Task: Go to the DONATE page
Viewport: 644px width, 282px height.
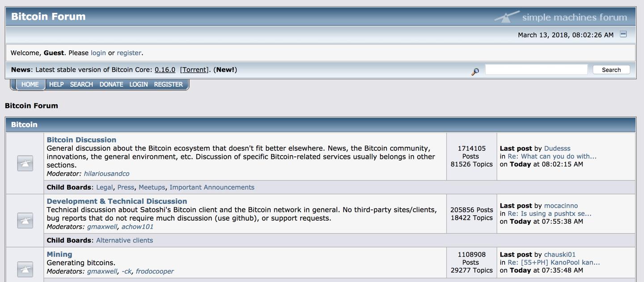Action: tap(111, 84)
